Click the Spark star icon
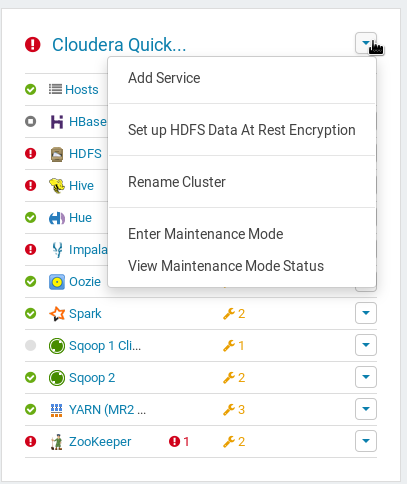 click(57, 314)
